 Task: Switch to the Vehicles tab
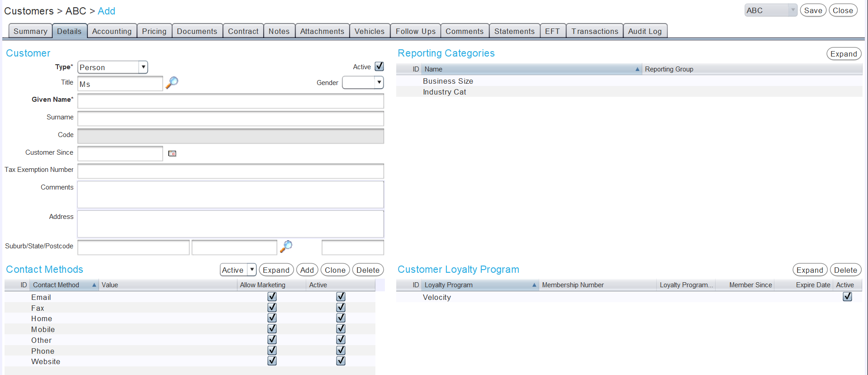coord(370,31)
